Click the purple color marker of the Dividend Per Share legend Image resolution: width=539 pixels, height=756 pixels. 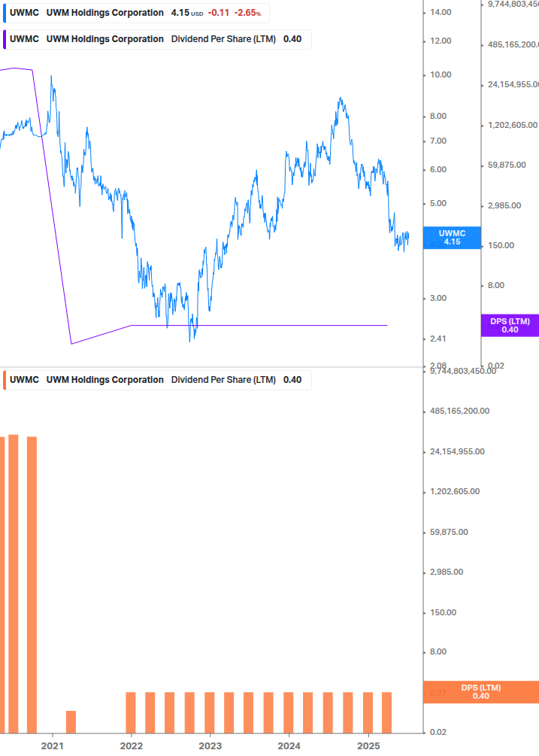click(x=5, y=40)
